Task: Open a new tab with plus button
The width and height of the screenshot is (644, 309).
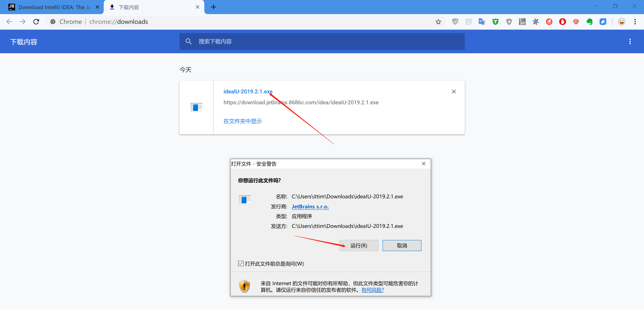Action: 213,7
